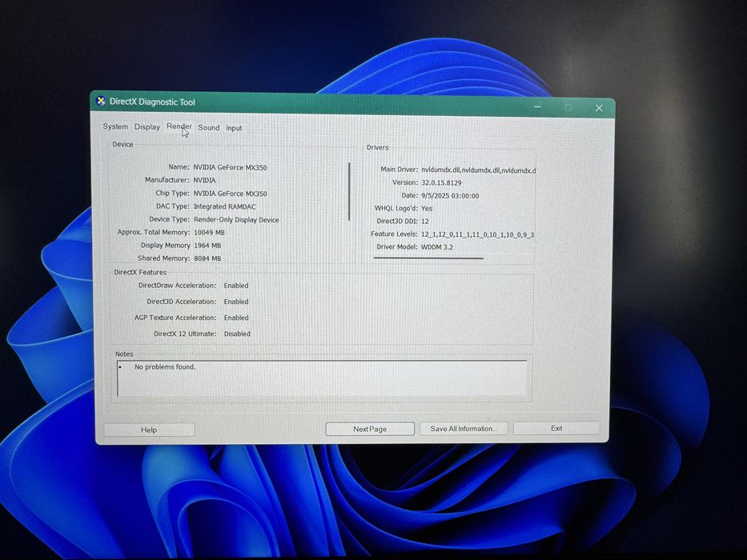Click Direct3D Acceleration Enabled value
The height and width of the screenshot is (560, 747).
click(236, 302)
